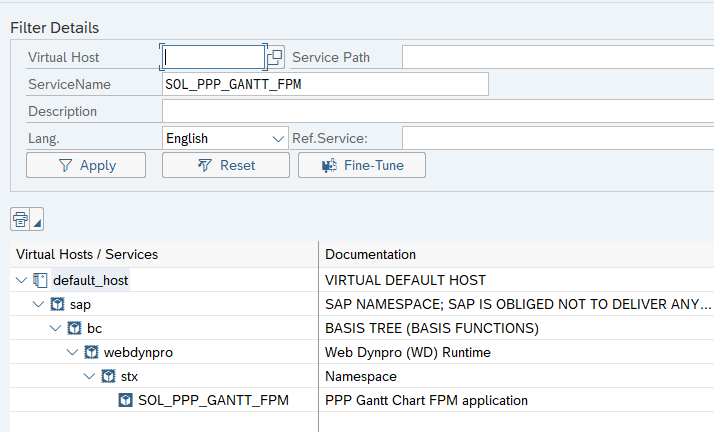Screen dimensions: 714x432
Task: Select the default_host tree item
Action: pyautogui.click(x=91, y=280)
